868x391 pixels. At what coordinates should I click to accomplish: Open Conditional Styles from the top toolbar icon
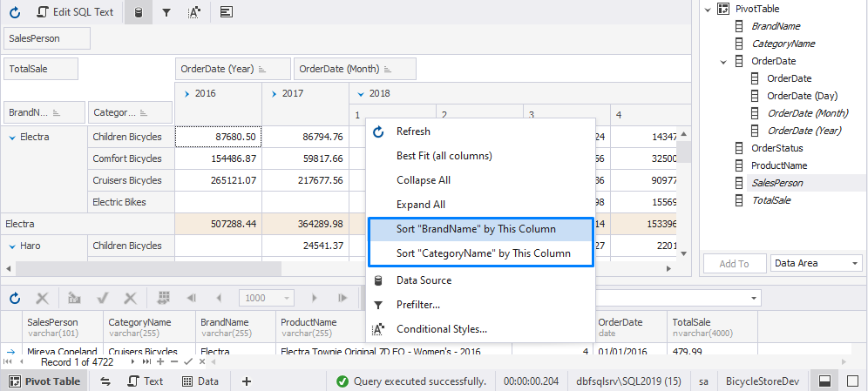coord(195,12)
